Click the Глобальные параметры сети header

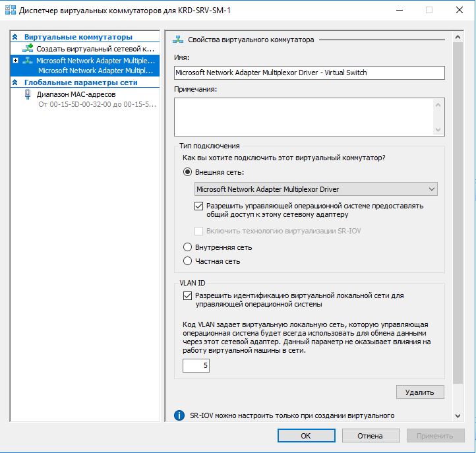click(80, 82)
